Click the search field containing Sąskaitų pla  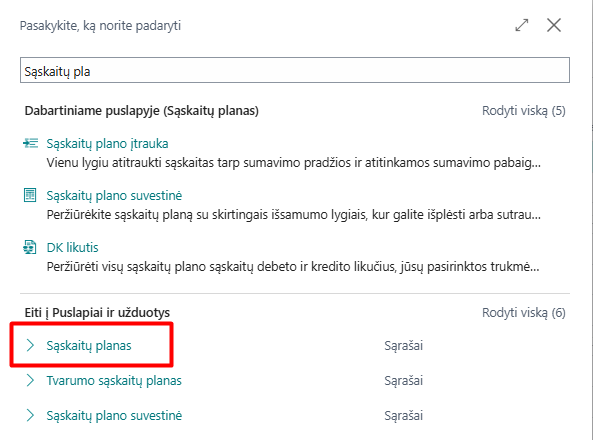[x=295, y=70]
